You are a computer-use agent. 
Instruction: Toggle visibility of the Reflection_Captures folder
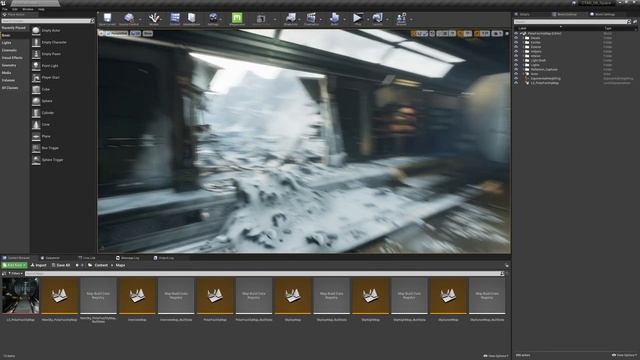point(516,69)
